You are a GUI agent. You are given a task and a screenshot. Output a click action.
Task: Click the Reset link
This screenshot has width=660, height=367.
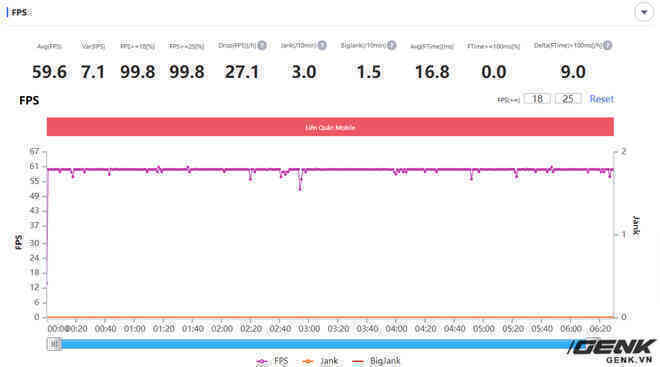click(x=601, y=99)
